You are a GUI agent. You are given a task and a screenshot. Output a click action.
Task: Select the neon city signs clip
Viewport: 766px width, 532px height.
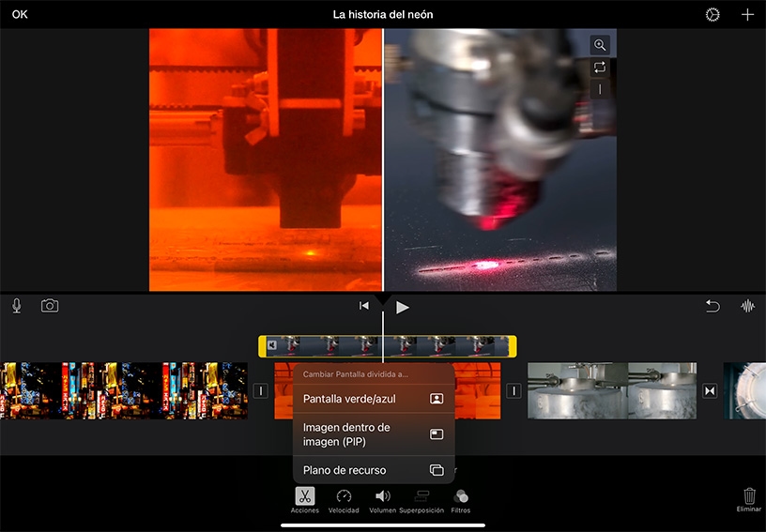tap(124, 390)
